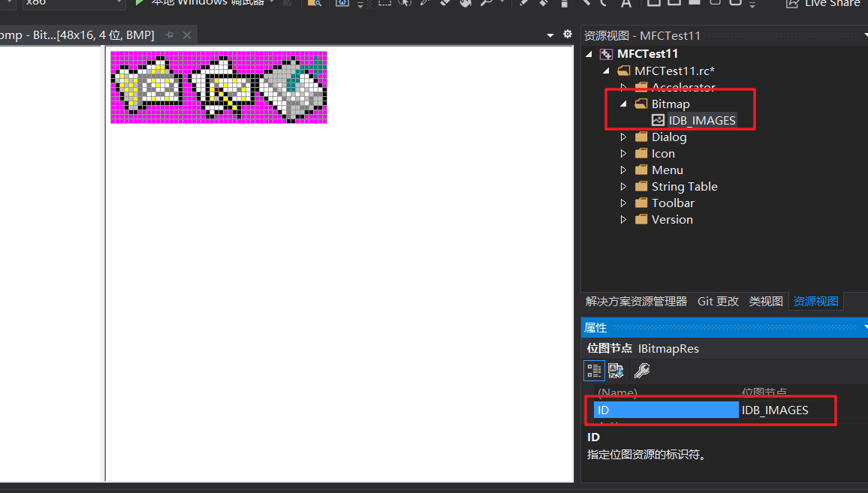
Task: Click the categorized view icon in properties
Action: click(594, 370)
